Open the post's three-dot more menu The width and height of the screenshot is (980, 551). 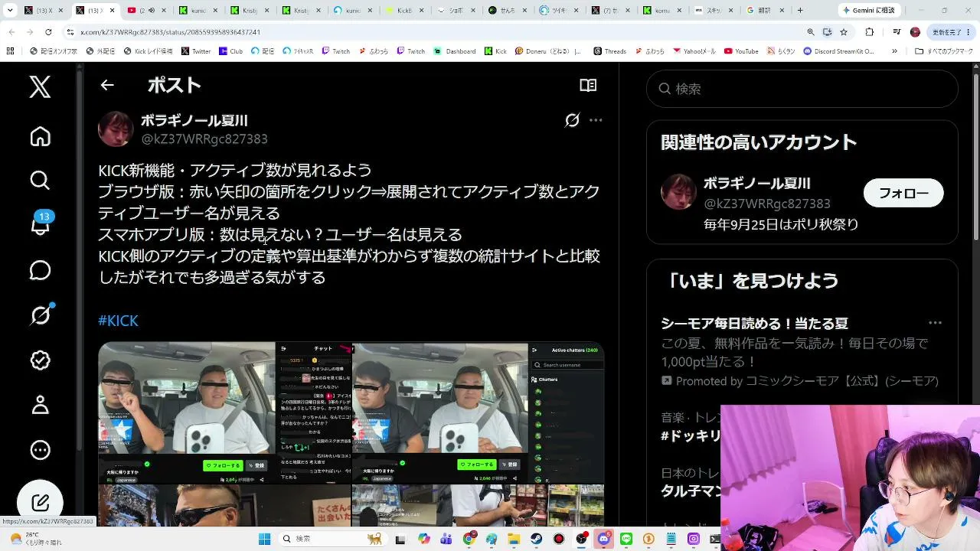[596, 120]
